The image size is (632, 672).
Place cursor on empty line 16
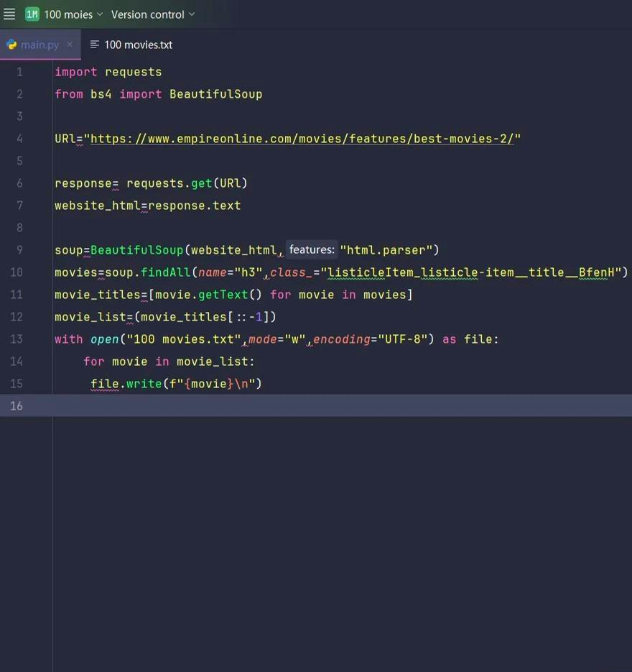[342, 405]
